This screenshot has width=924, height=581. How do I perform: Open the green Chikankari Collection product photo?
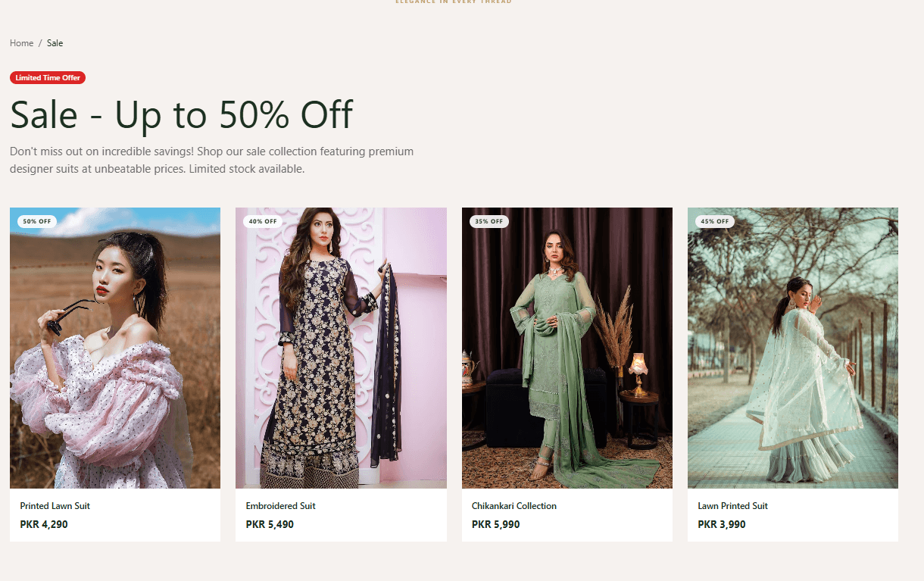567,348
